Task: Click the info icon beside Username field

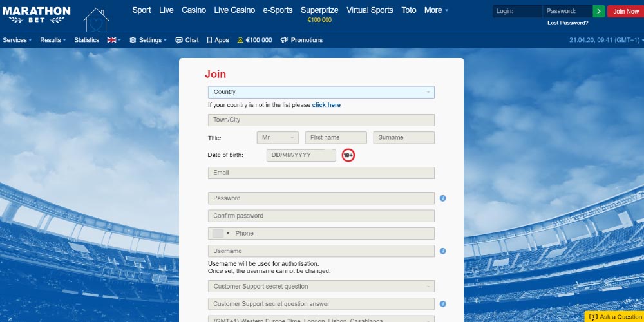Action: click(x=443, y=251)
